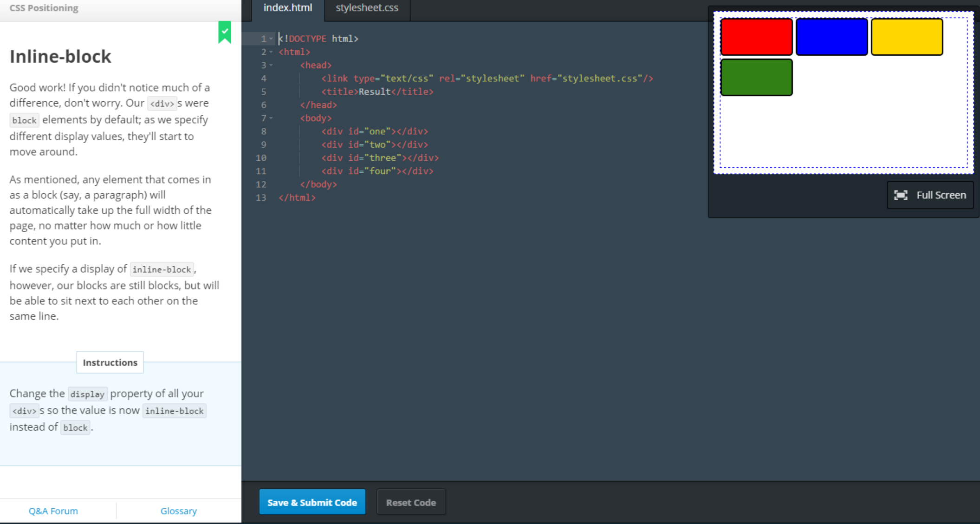
Task: Click the Instructions label
Action: (110, 362)
